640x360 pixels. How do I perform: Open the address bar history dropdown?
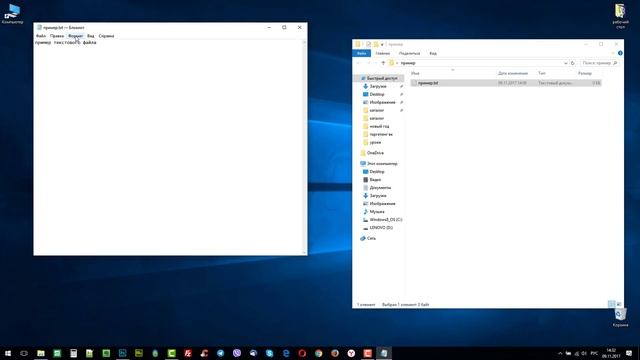click(x=566, y=63)
